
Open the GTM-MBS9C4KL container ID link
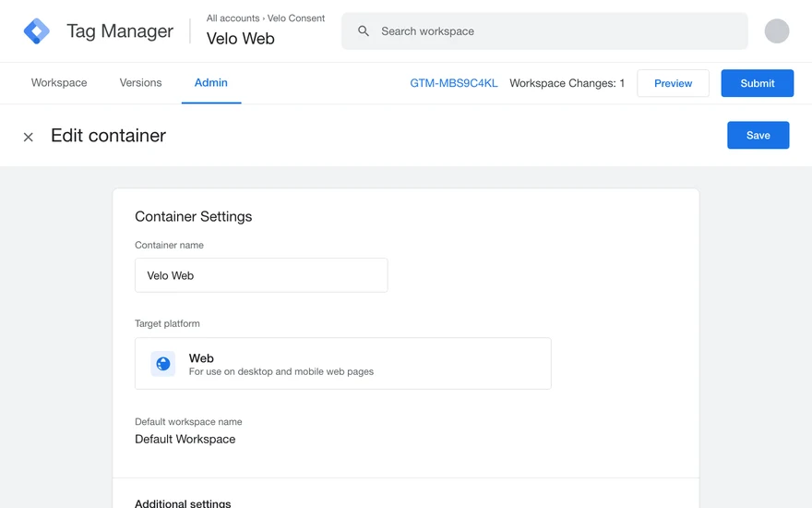(454, 83)
